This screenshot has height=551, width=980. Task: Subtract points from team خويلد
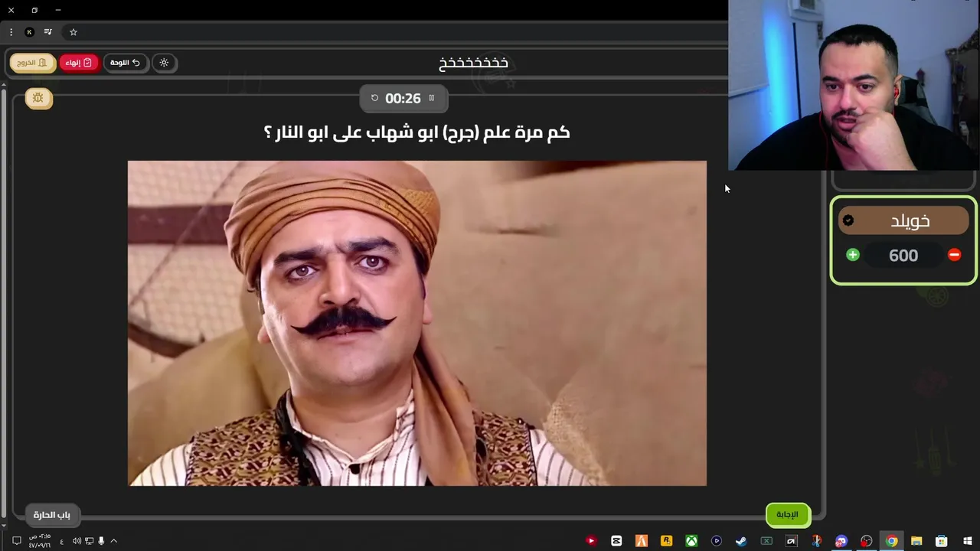pos(954,255)
